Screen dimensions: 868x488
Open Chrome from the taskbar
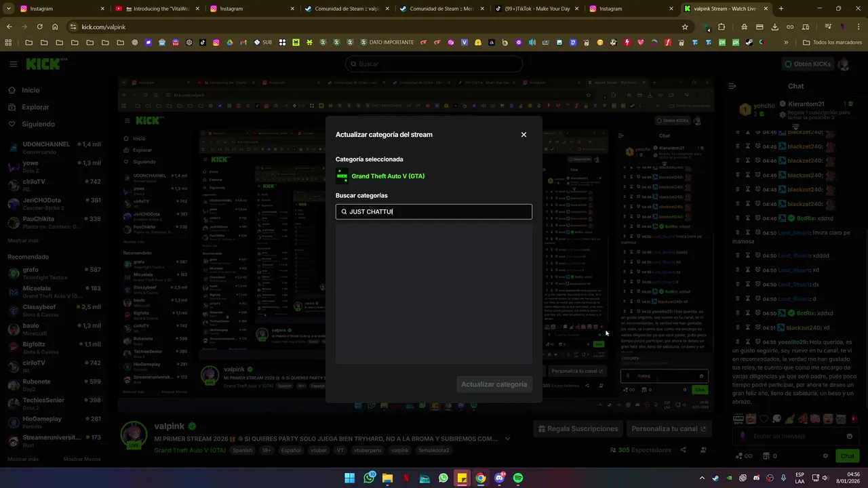coord(480,478)
